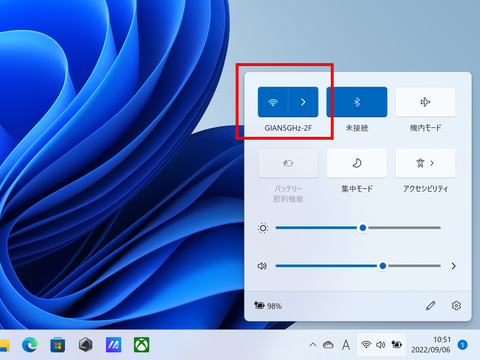Enable airplane mode (機内モード)
The width and height of the screenshot is (480, 360).
pyautogui.click(x=425, y=102)
